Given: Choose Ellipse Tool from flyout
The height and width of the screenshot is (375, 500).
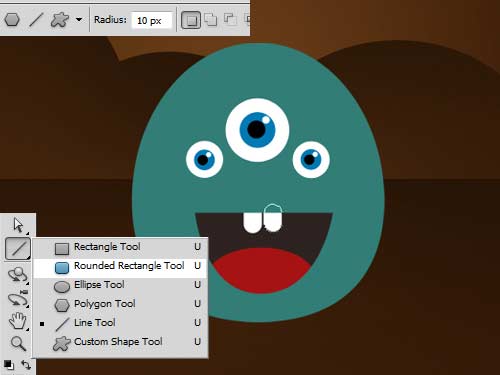Looking at the screenshot, I should (x=121, y=285).
